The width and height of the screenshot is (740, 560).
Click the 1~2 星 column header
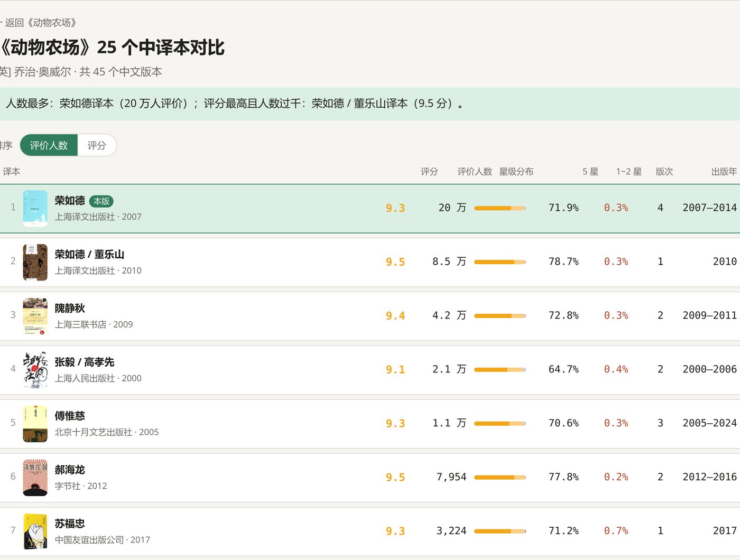[x=629, y=172]
